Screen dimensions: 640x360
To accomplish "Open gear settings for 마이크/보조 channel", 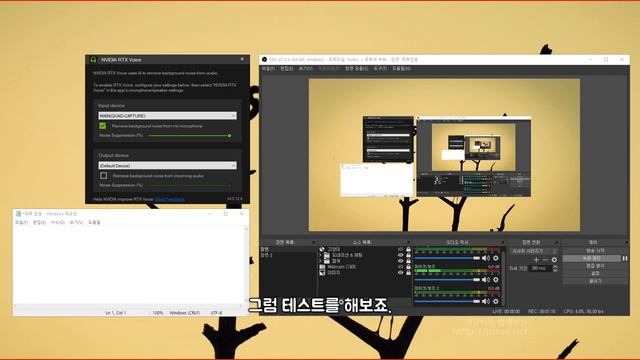I will tap(496, 280).
